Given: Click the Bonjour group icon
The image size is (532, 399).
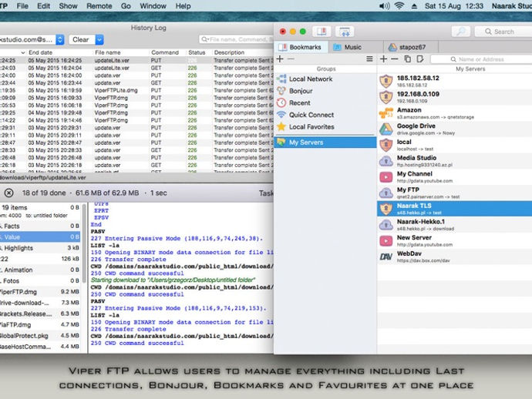Looking at the screenshot, I should [x=281, y=91].
